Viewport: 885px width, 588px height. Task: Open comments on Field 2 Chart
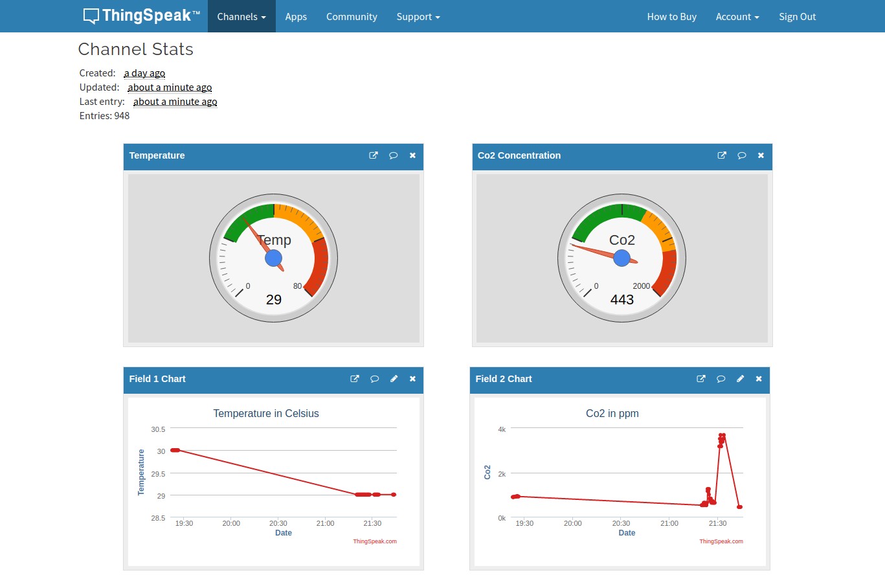(x=721, y=379)
